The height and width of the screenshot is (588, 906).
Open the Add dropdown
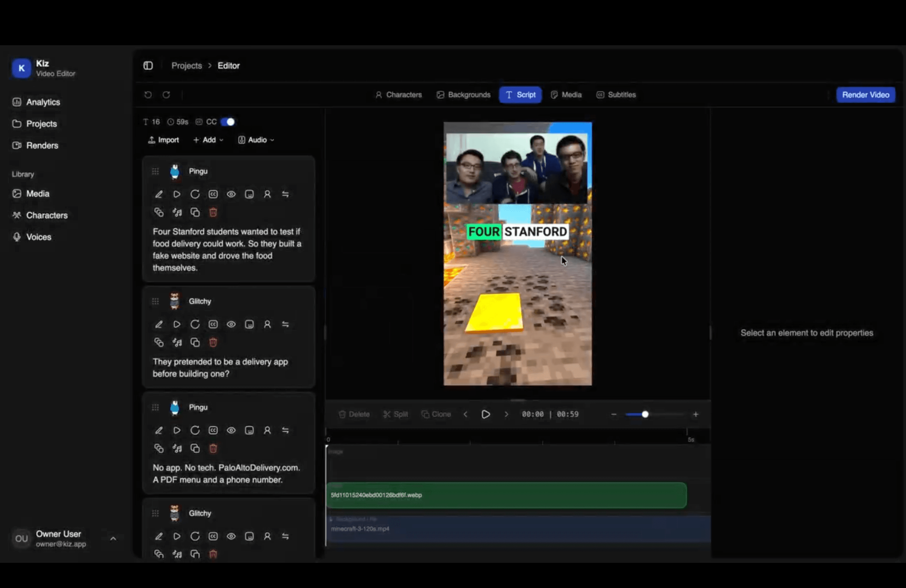click(208, 140)
